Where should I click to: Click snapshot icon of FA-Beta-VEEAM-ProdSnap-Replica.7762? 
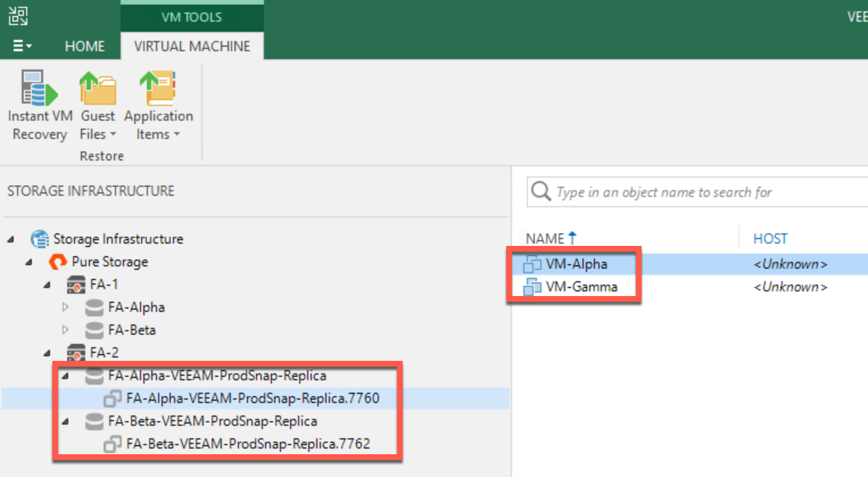pyautogui.click(x=113, y=444)
